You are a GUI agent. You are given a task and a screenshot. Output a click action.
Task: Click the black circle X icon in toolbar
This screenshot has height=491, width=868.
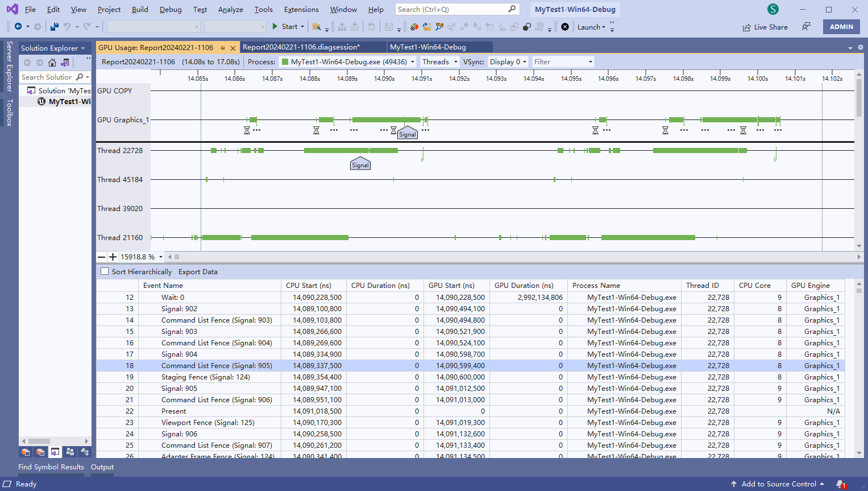[x=565, y=27]
